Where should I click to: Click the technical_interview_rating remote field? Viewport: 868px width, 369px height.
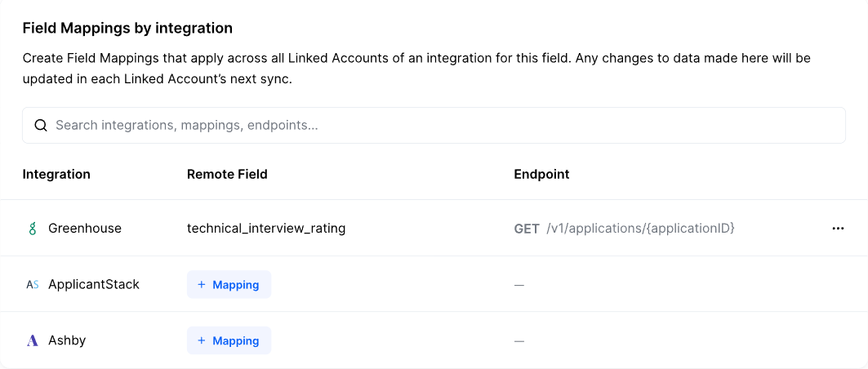coord(266,229)
